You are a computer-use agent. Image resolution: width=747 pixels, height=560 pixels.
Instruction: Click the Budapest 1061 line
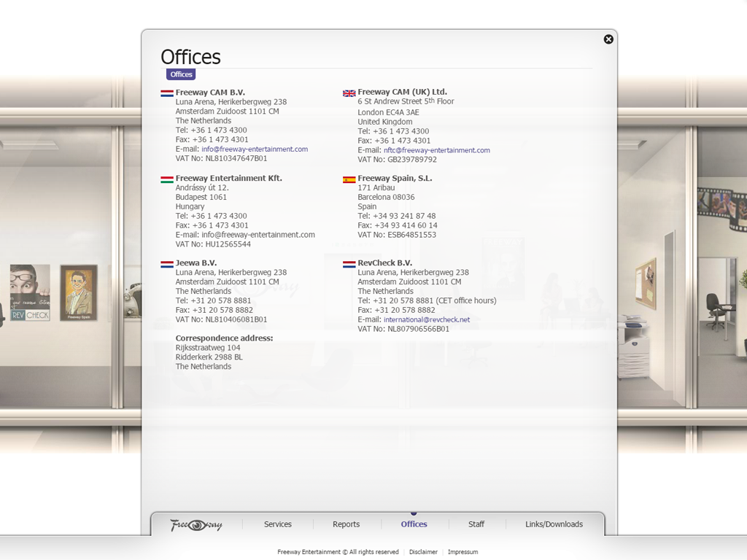point(201,197)
